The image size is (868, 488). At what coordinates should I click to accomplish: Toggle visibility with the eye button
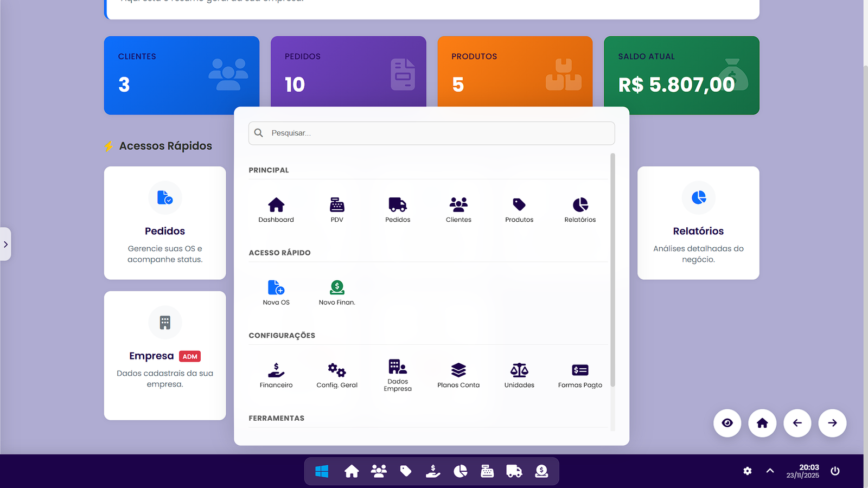[727, 423]
